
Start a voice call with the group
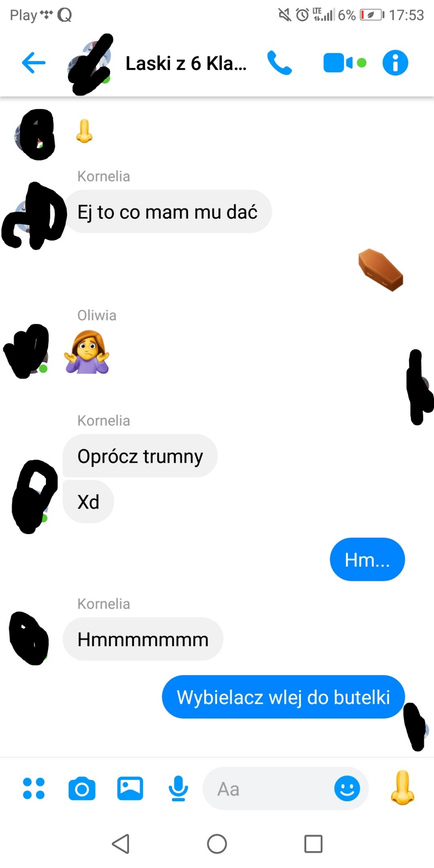(279, 63)
